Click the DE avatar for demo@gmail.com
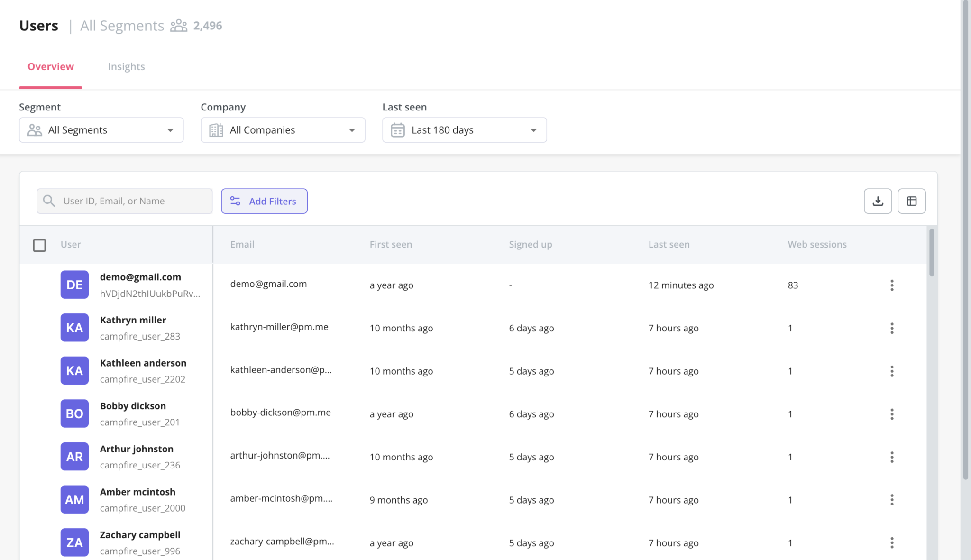Screen dimensions: 971x560 [74, 285]
